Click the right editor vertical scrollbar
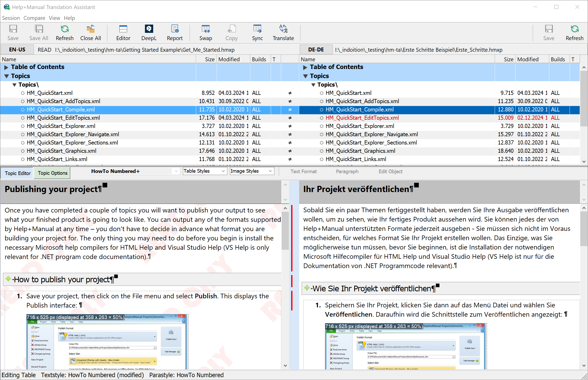This screenshot has height=380, width=588. [x=584, y=229]
